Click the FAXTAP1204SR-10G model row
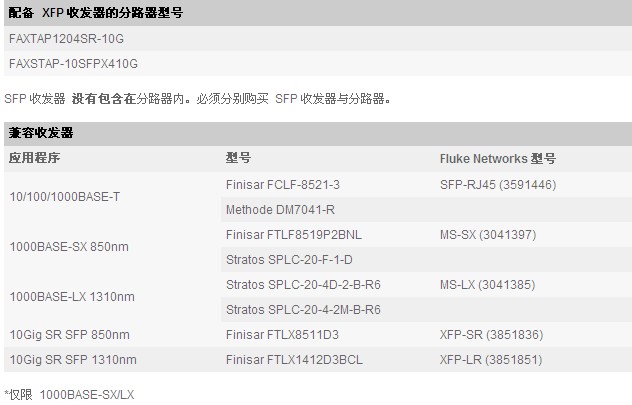The height and width of the screenshot is (405, 632). click(66, 38)
